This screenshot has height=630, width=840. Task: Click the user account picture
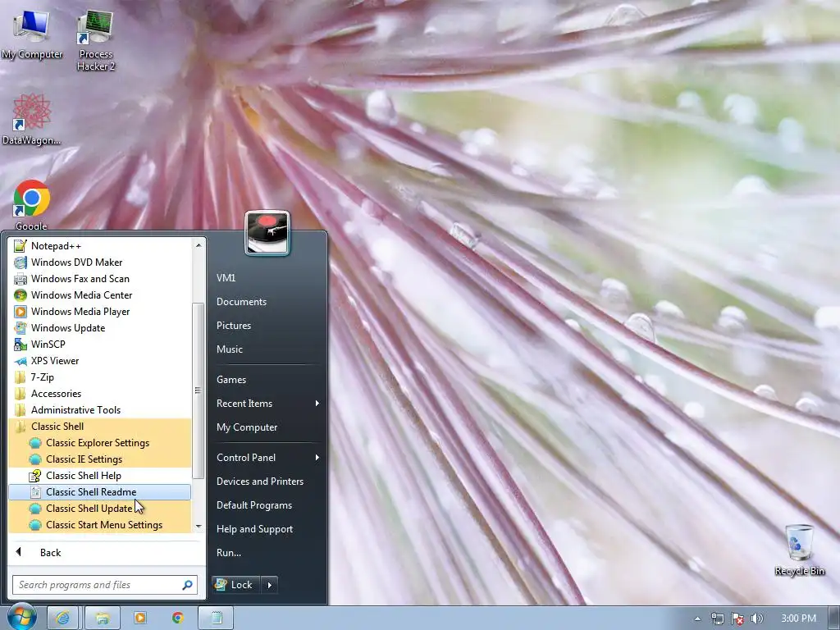[x=267, y=232]
